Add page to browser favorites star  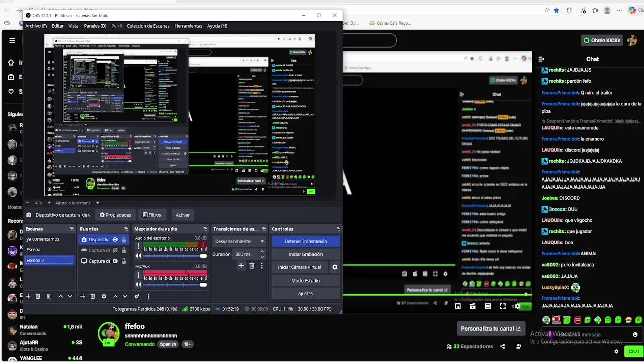(556, 10)
